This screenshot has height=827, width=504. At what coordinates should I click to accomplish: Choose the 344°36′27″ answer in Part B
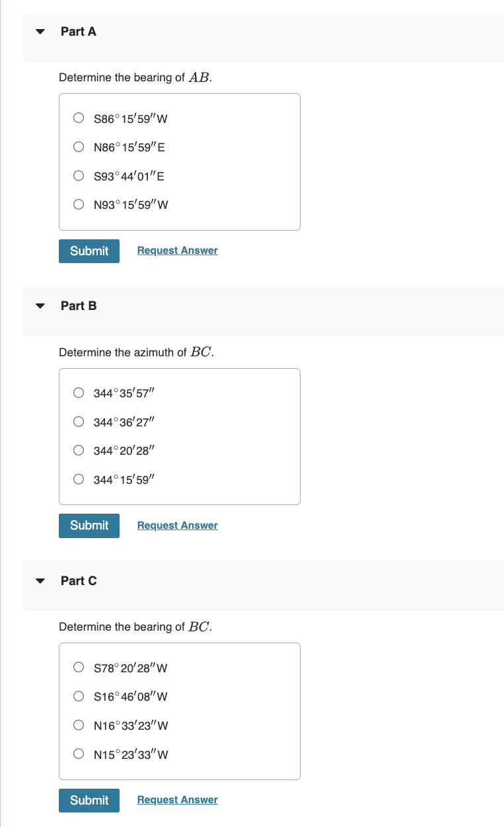click(79, 421)
